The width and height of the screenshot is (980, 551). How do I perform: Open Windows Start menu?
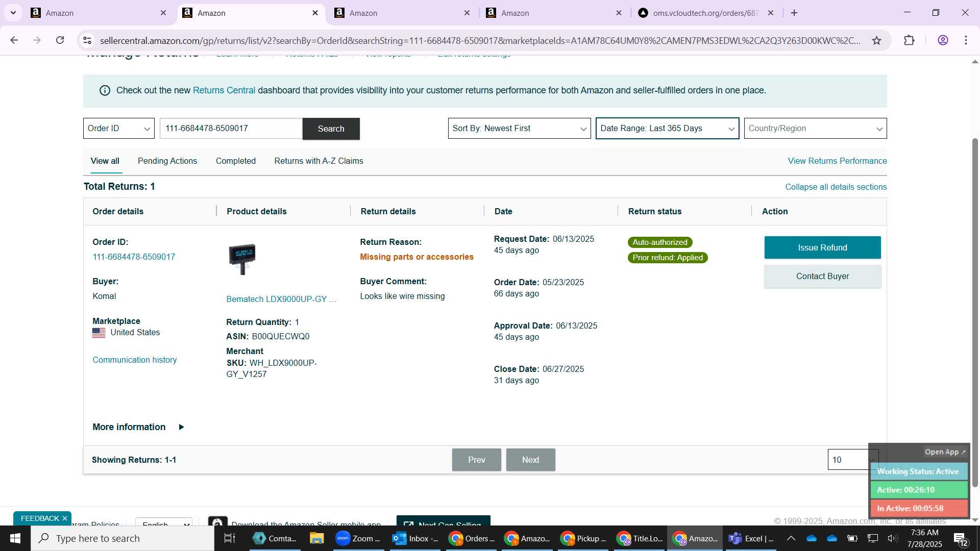[x=15, y=538]
